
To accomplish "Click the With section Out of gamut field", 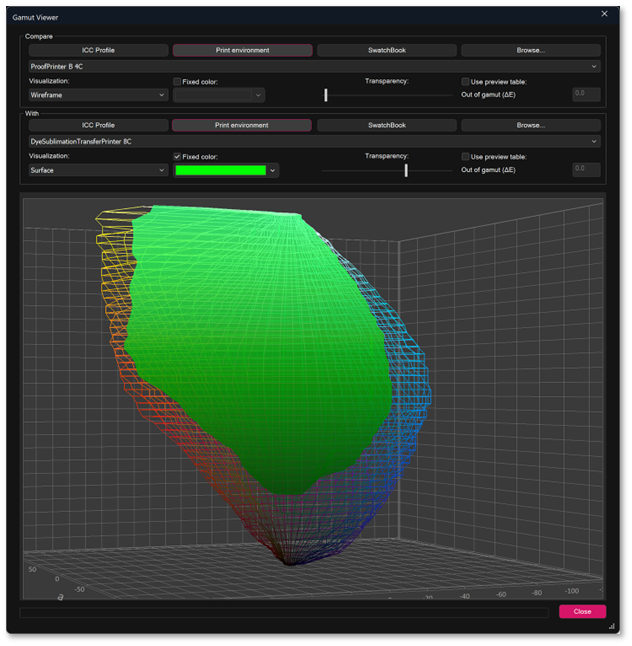I will click(585, 170).
